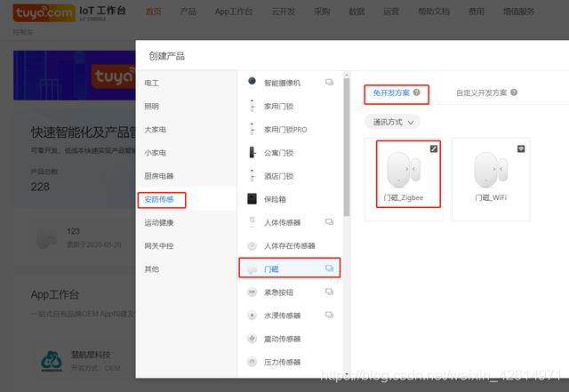Click the 紧急按钮 SOS icon

coord(252,292)
